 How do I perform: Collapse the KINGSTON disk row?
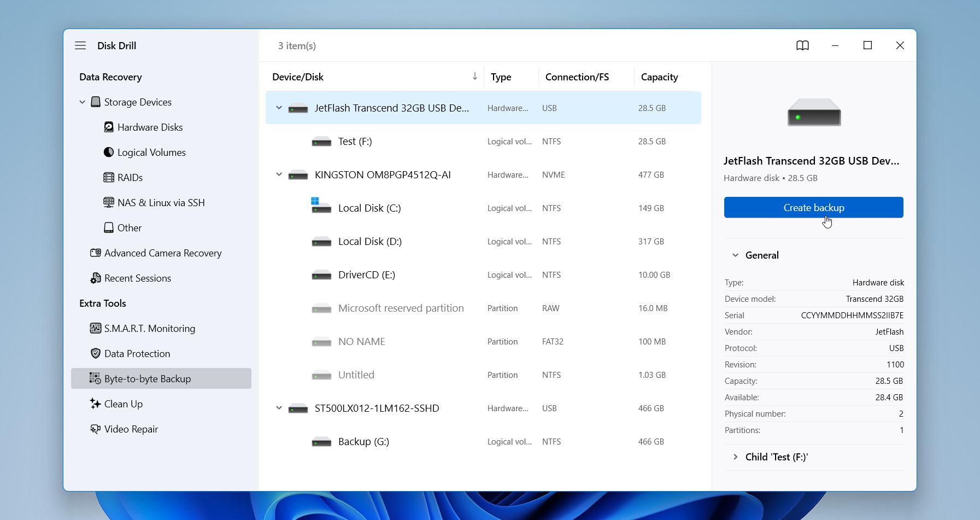point(279,174)
